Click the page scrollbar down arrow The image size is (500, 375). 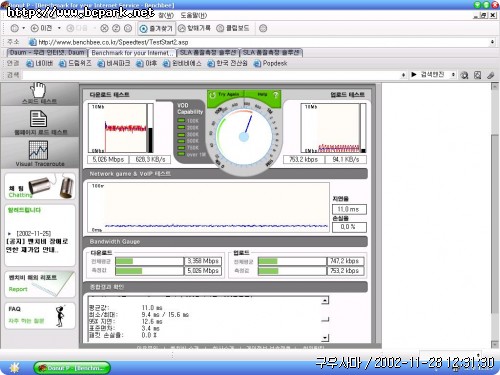(x=495, y=344)
